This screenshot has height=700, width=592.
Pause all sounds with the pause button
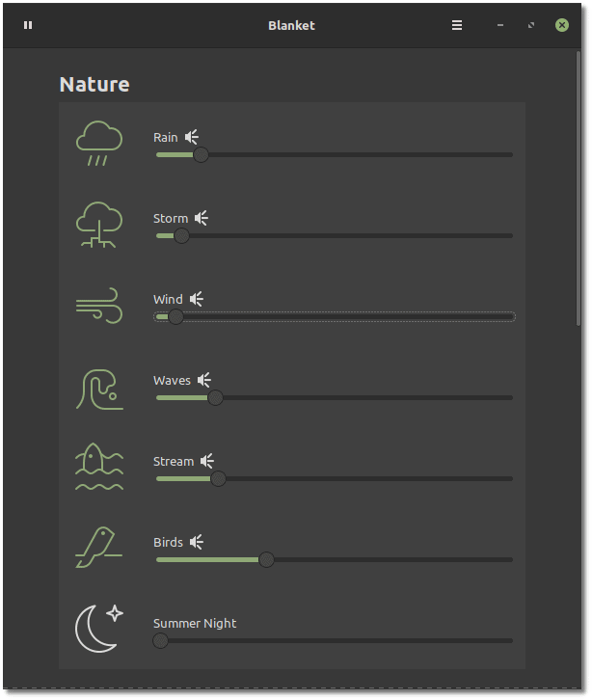28,25
